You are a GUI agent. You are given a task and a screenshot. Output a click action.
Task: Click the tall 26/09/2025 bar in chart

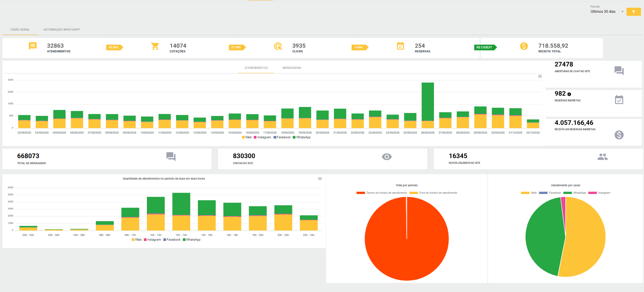428,105
